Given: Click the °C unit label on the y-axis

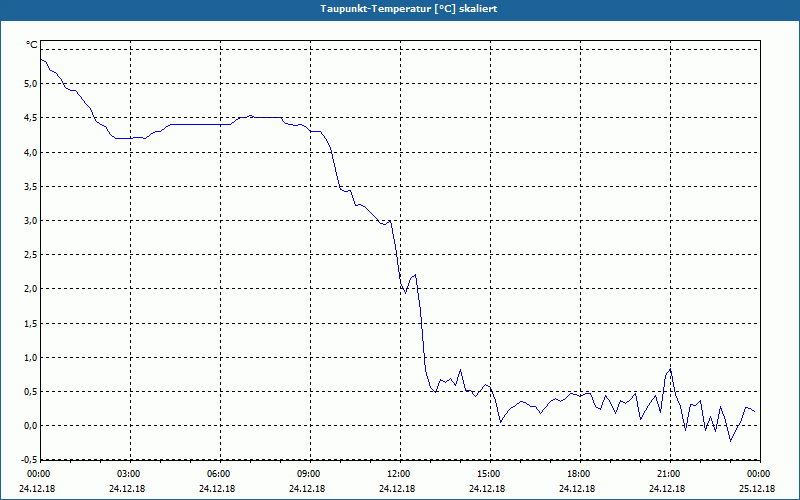Looking at the screenshot, I should click(31, 45).
